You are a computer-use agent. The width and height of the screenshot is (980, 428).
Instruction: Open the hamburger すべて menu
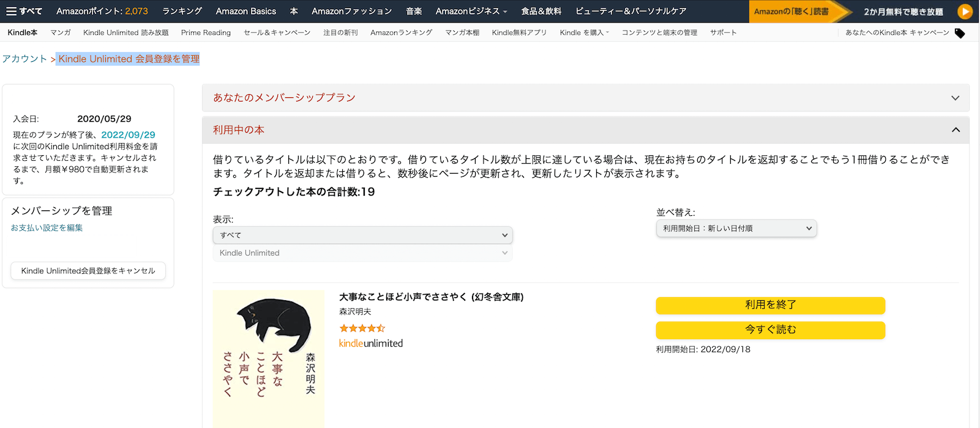24,11
